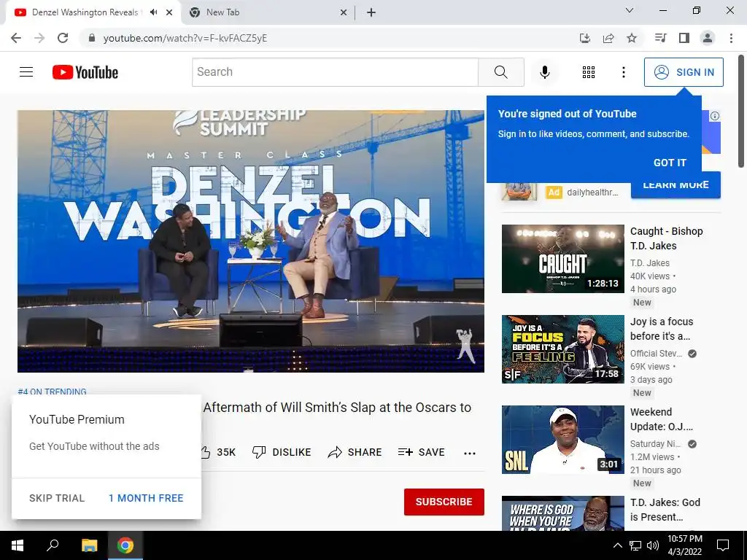747x560 pixels.
Task: Open the SNL Weekend Update thumbnail
Action: (562, 440)
